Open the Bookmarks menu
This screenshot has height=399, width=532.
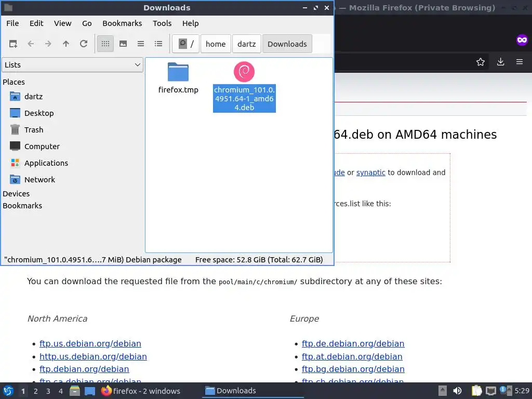(x=122, y=23)
